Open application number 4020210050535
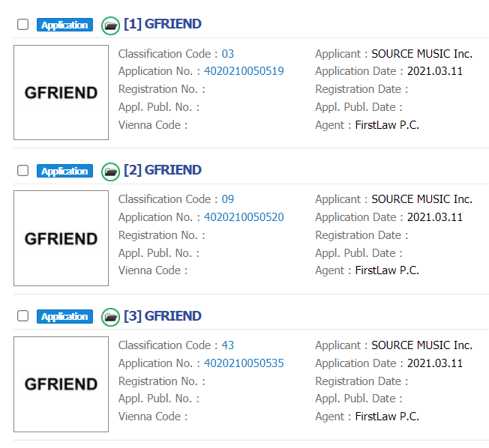489x448 pixels. [x=244, y=363]
